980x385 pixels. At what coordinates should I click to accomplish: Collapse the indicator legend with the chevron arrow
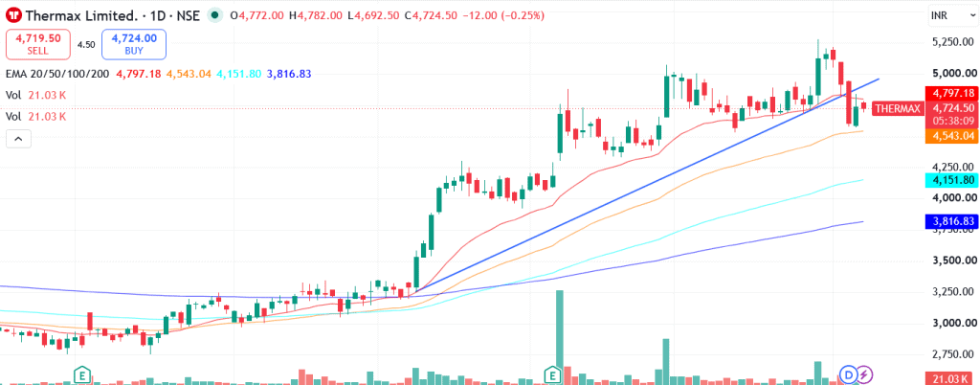pos(19,139)
